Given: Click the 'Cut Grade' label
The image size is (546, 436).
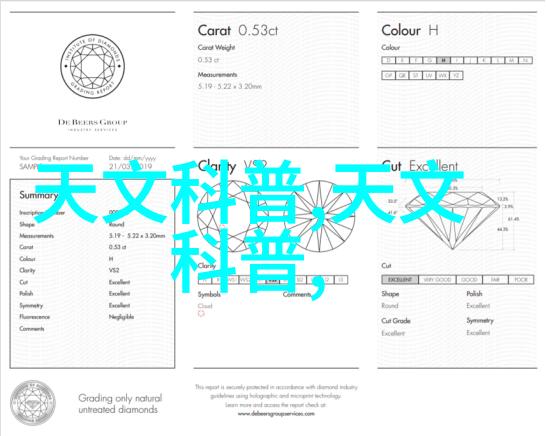Looking at the screenshot, I should click(396, 321).
